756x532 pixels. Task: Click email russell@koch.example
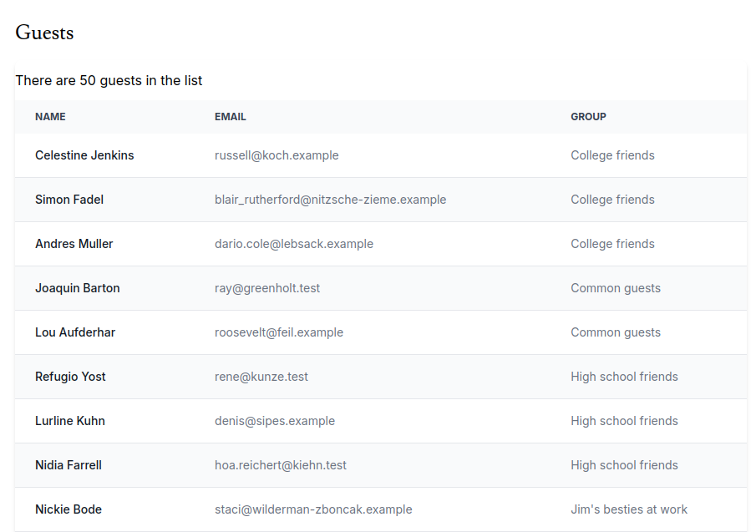tap(277, 155)
